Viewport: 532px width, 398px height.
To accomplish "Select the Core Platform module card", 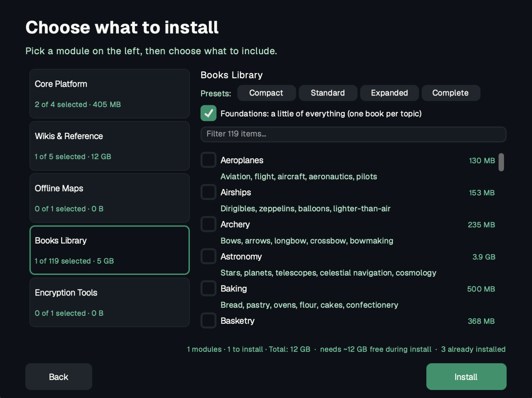I will (x=109, y=94).
